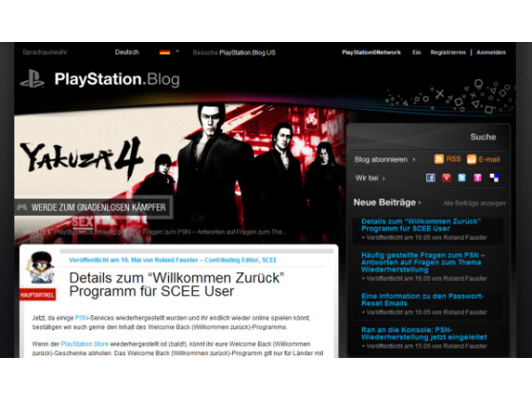The width and height of the screenshot is (532, 399).
Task: Expand the Wir bei arrow
Action: 384,178
